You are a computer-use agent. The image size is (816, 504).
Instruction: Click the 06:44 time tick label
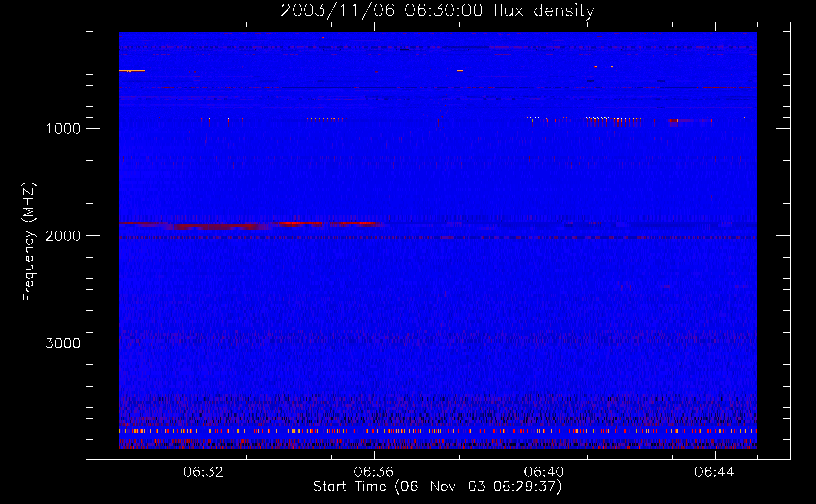click(x=715, y=472)
